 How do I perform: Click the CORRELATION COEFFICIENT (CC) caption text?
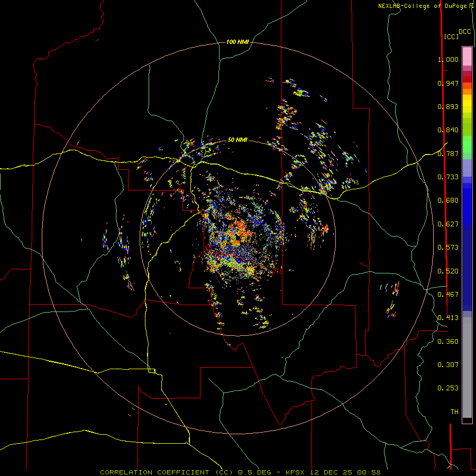click(x=166, y=472)
